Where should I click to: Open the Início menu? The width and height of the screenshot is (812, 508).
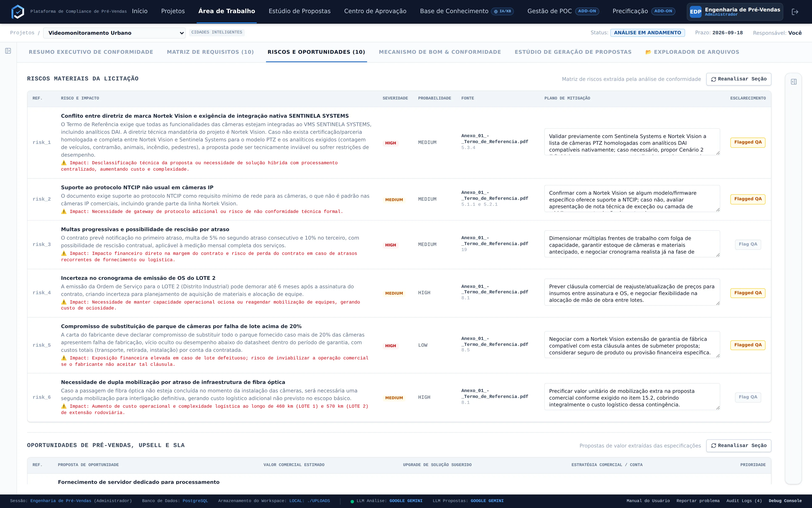140,11
